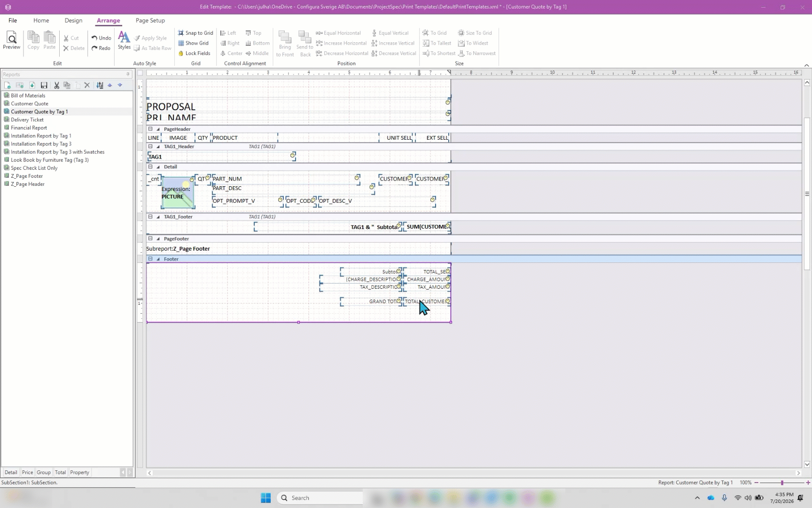812x508 pixels.
Task: Collapse the TAG1_Footer section
Action: tap(150, 217)
